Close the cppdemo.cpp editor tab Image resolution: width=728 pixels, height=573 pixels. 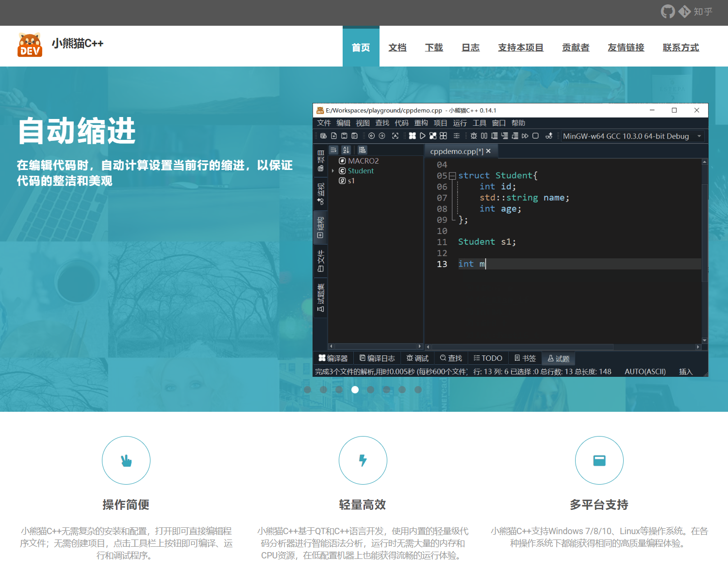click(x=488, y=151)
